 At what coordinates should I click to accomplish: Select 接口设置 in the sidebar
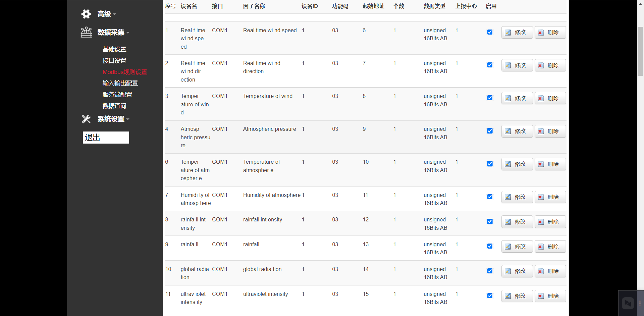(x=114, y=60)
